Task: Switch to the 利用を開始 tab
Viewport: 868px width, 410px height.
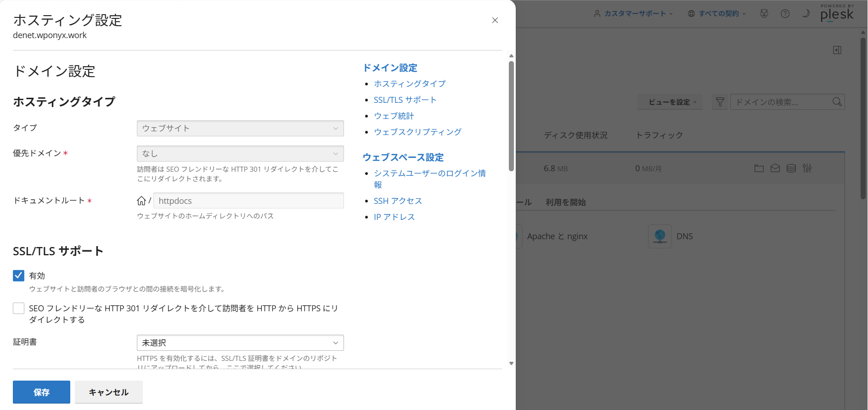Action: pyautogui.click(x=565, y=202)
